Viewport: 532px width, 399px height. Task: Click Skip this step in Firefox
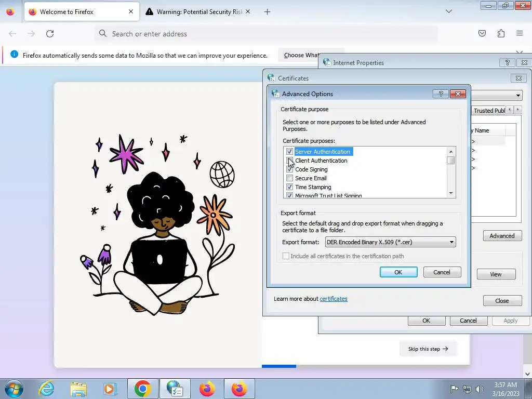click(428, 349)
